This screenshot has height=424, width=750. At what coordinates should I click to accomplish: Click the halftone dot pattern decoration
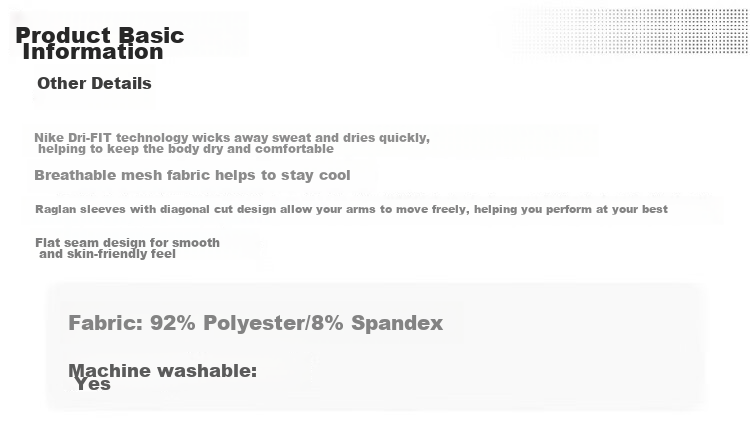coord(620,35)
